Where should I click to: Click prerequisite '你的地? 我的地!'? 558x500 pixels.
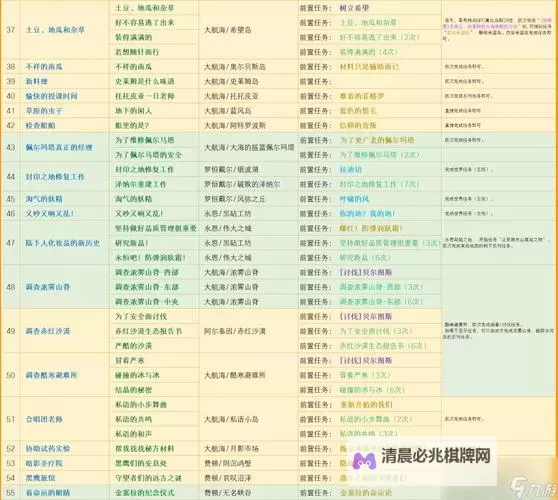(367, 214)
